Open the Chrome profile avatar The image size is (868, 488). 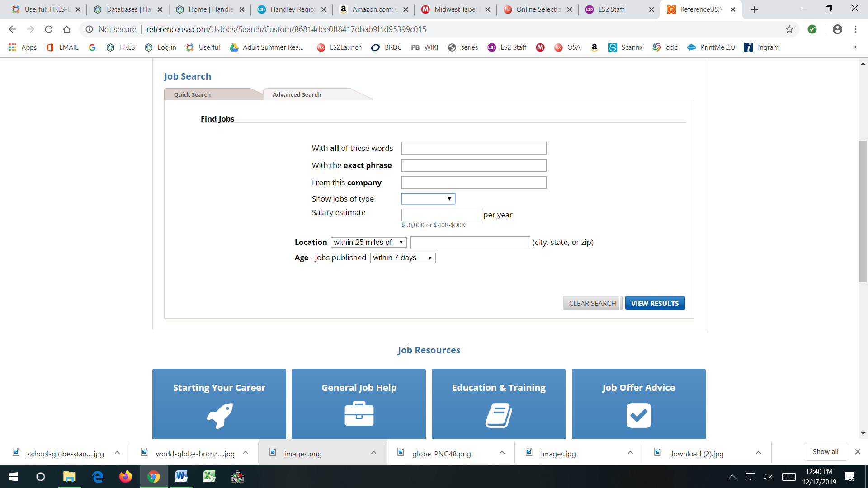click(838, 29)
